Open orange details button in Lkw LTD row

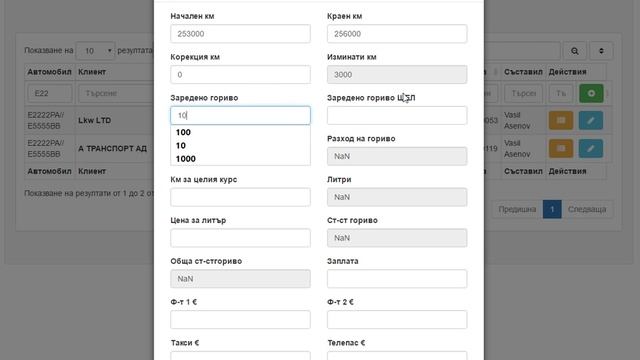click(561, 120)
